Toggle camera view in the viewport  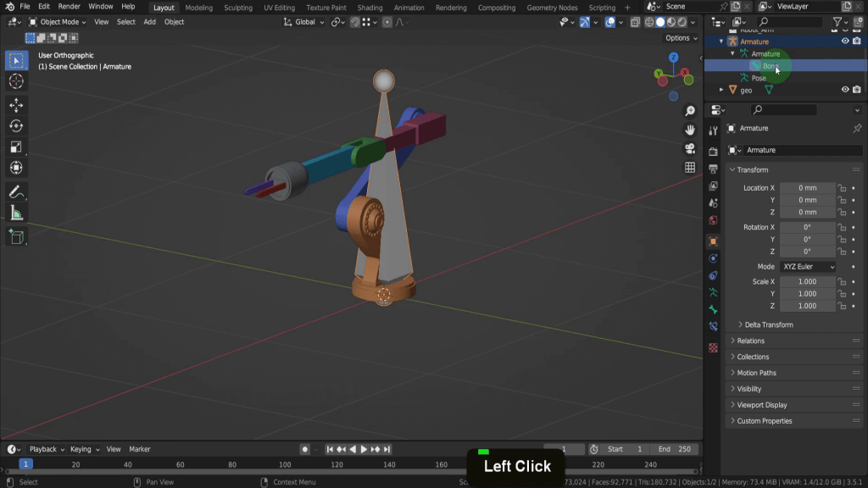690,148
